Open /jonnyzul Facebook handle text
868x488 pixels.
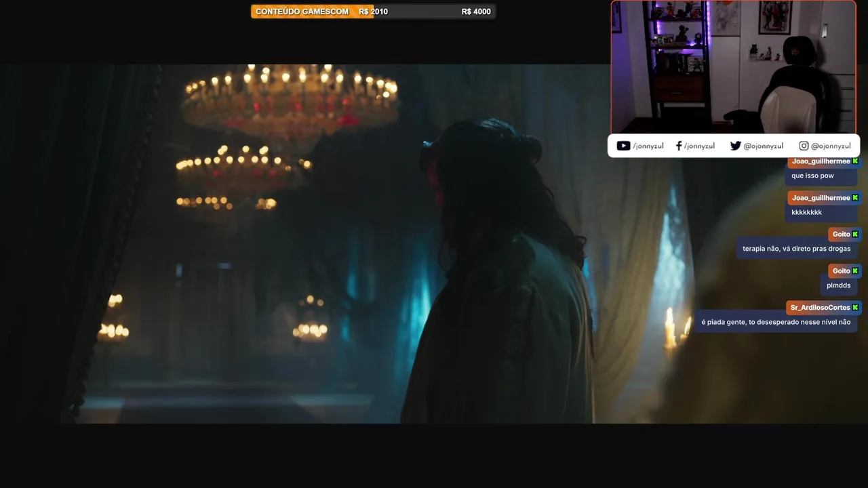click(699, 146)
